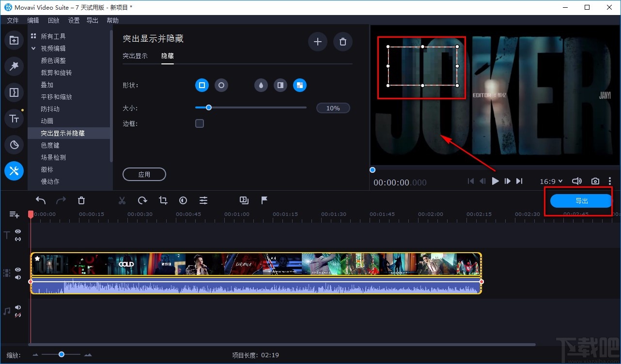Open the File menu
Screen dimensions: 621x364
13,20
